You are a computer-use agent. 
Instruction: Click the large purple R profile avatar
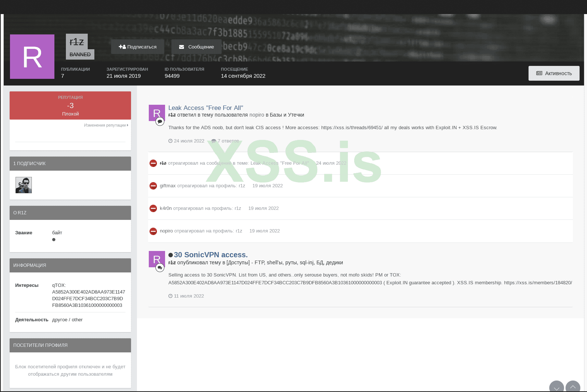point(32,57)
